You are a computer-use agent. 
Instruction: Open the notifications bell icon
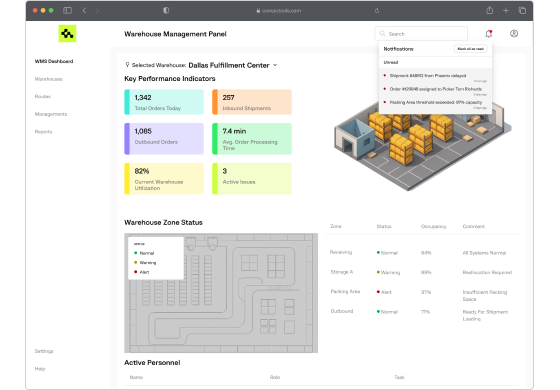click(x=489, y=34)
